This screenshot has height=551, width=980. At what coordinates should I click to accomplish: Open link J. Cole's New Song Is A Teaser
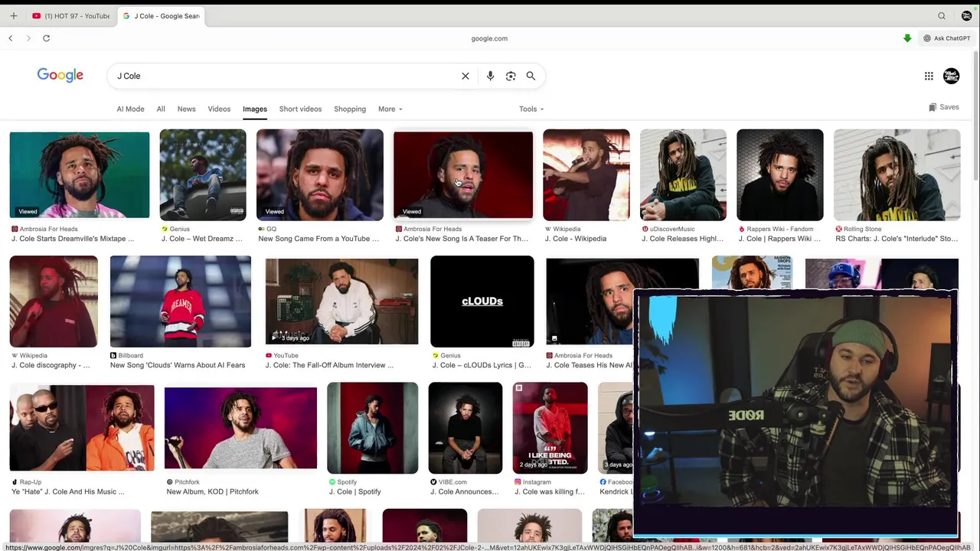462,239
